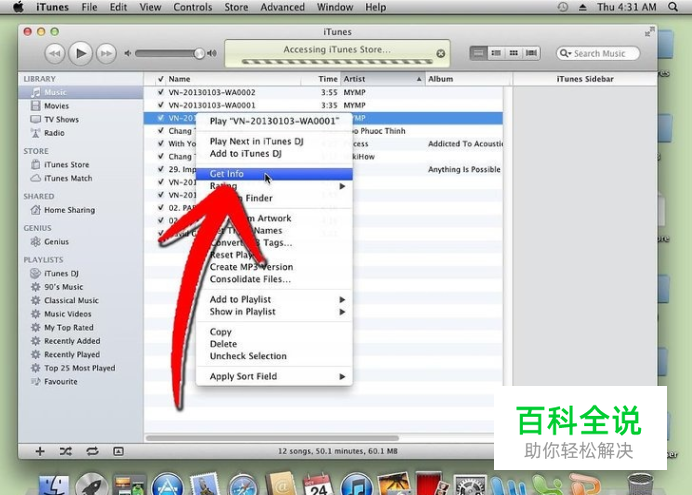Choose Uncheck Selection in context menu
The width and height of the screenshot is (692, 495).
(274, 356)
